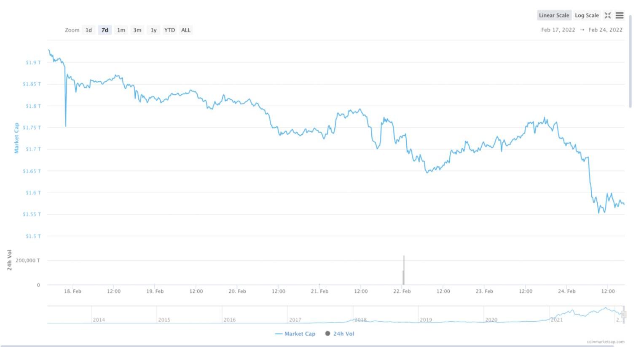The width and height of the screenshot is (644, 347).
Task: Show ALL time range
Action: [x=186, y=30]
